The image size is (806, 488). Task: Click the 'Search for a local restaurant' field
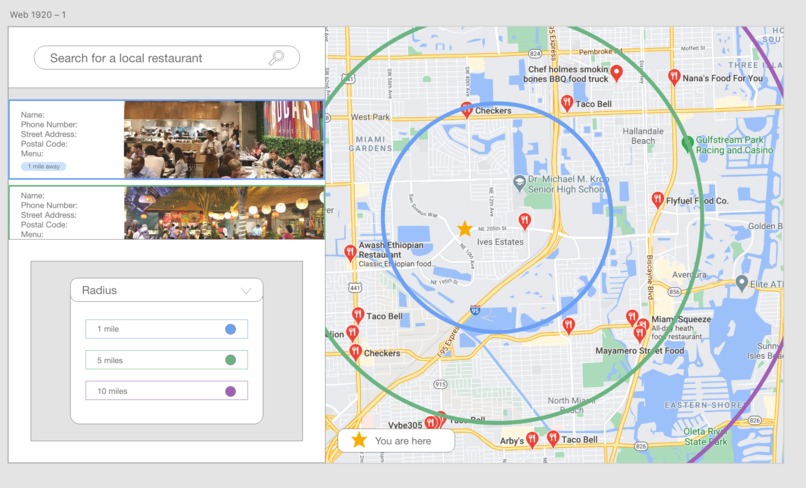(x=167, y=58)
